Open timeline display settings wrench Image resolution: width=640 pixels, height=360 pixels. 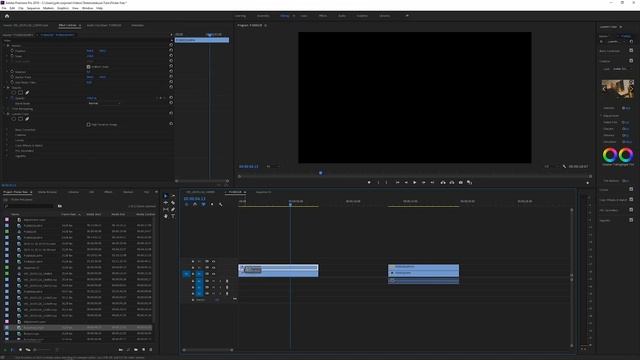tap(221, 204)
